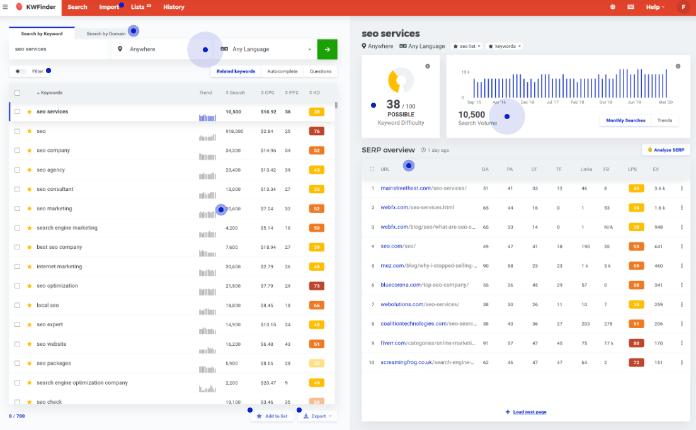Open the Export dropdown
The width and height of the screenshot is (696, 430).
[x=317, y=416]
